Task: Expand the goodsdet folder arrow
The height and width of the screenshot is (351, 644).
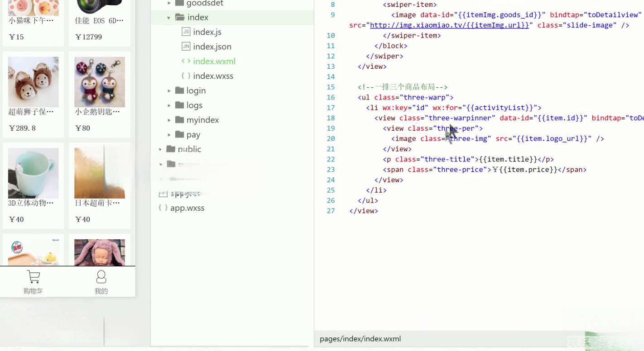Action: [x=169, y=3]
